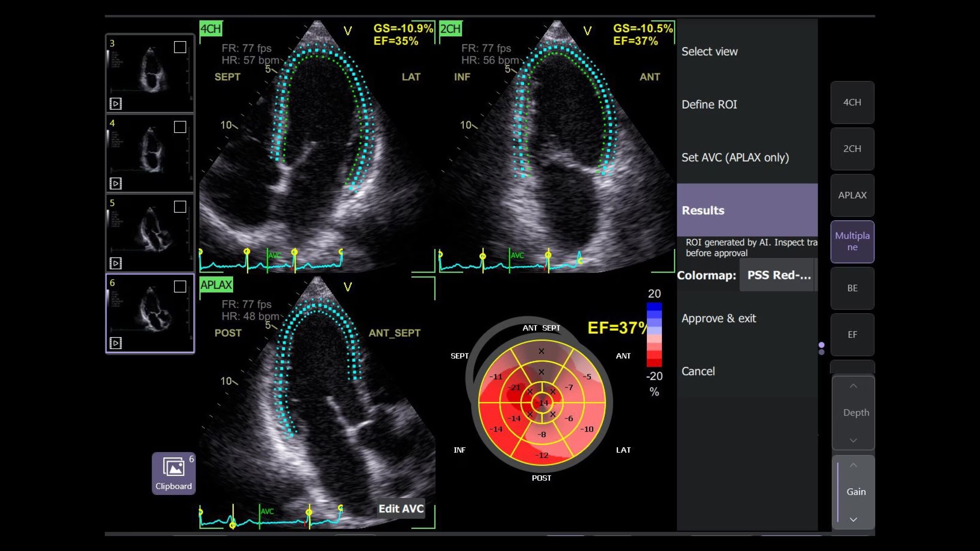Screen dimensions: 980x551
Task: Open the Colormap PSS Red dropdown
Action: 778,275
